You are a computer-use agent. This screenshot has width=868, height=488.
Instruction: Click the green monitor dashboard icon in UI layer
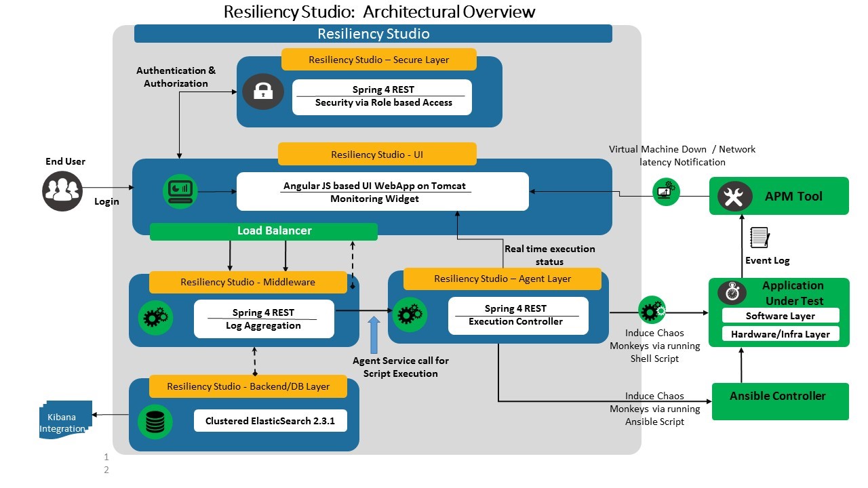coord(180,191)
